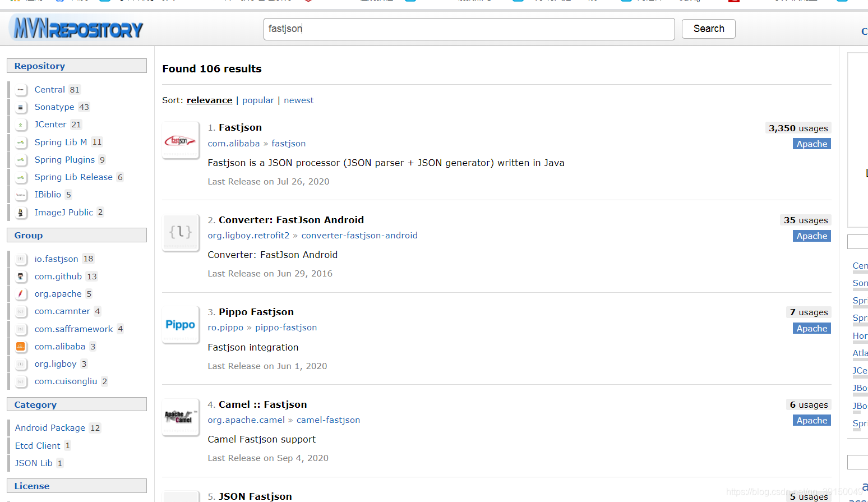Viewport: 868px width, 502px height.
Task: Click the Spring Lib M repository icon
Action: click(x=21, y=142)
